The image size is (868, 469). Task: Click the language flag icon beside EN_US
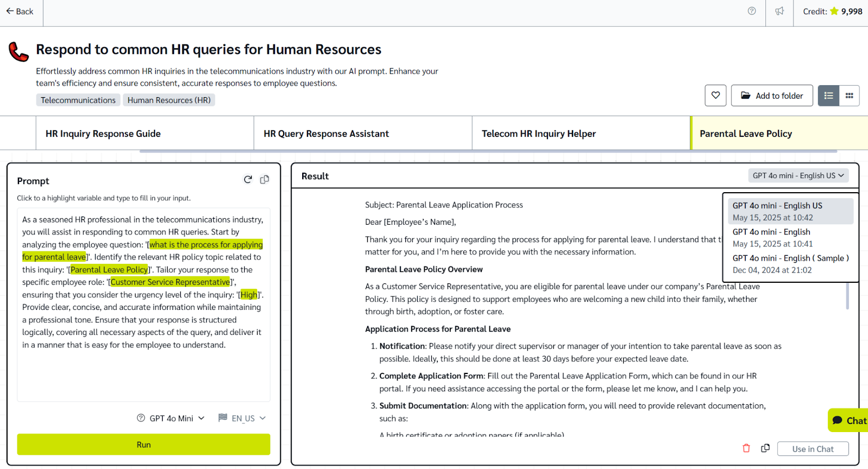(223, 417)
